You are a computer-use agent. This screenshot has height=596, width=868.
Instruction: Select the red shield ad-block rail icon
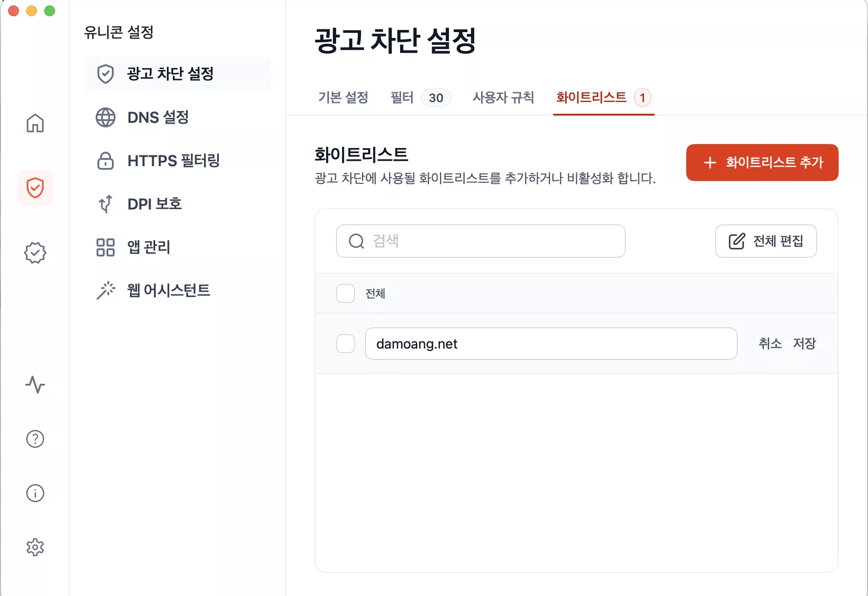tap(35, 188)
